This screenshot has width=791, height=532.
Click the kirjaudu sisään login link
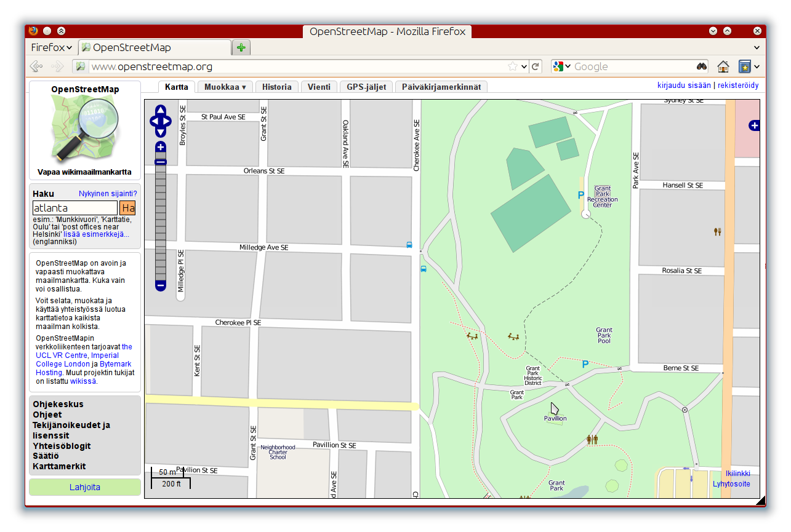coord(684,85)
